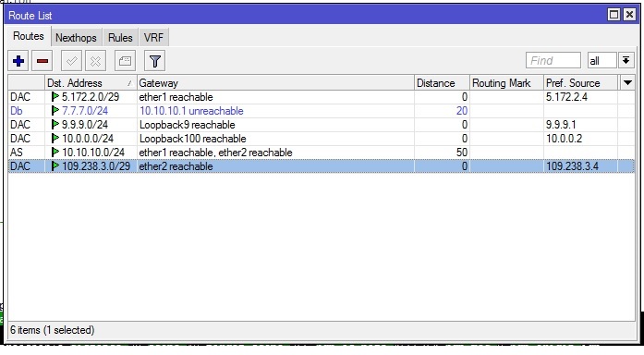Open the Rules tab
Image resolution: width=644 pixels, height=355 pixels.
[x=120, y=38]
